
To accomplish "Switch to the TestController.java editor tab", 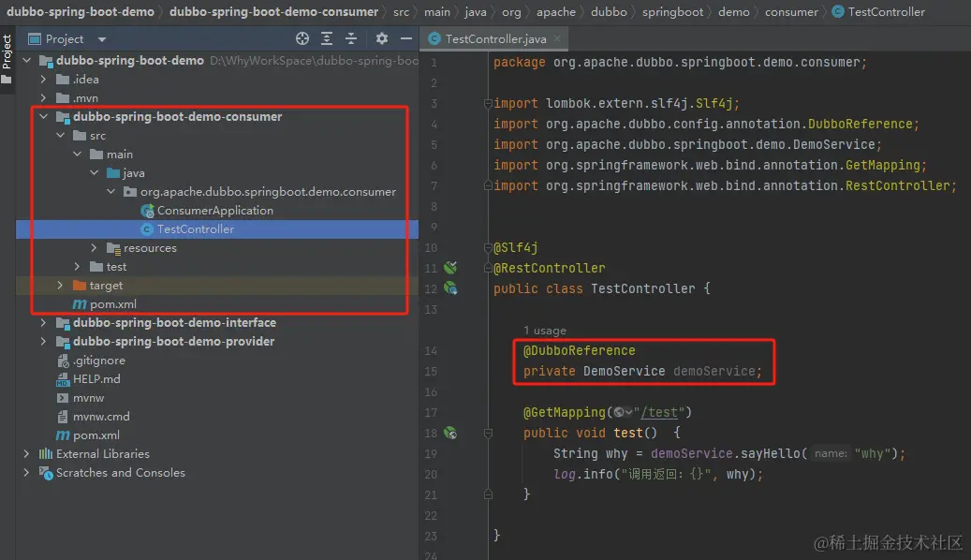I will pyautogui.click(x=495, y=39).
